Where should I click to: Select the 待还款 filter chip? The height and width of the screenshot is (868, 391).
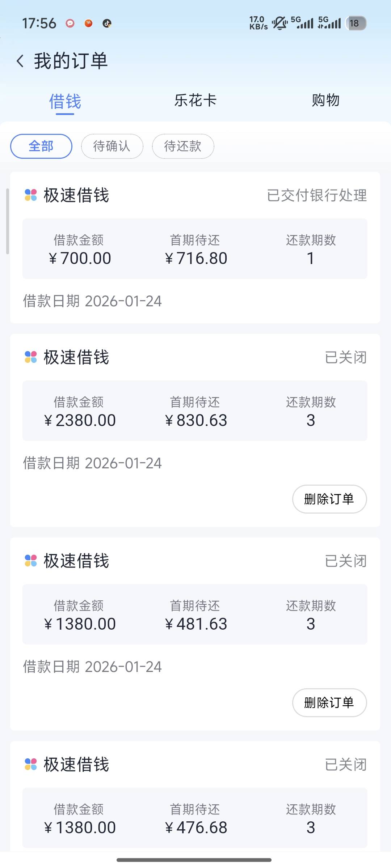coord(183,146)
